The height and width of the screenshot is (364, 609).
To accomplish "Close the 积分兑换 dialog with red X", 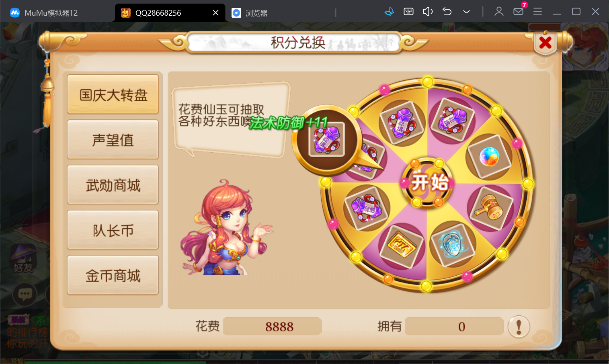I will click(x=545, y=42).
